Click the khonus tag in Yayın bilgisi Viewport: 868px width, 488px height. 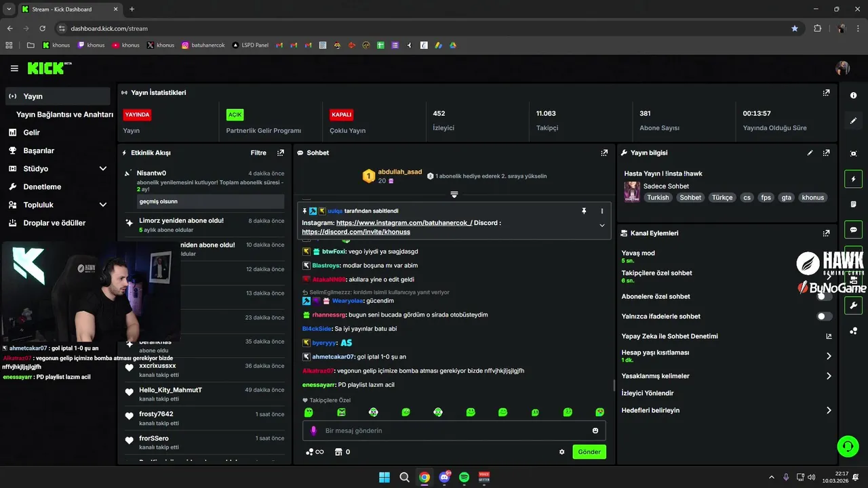pyautogui.click(x=812, y=198)
